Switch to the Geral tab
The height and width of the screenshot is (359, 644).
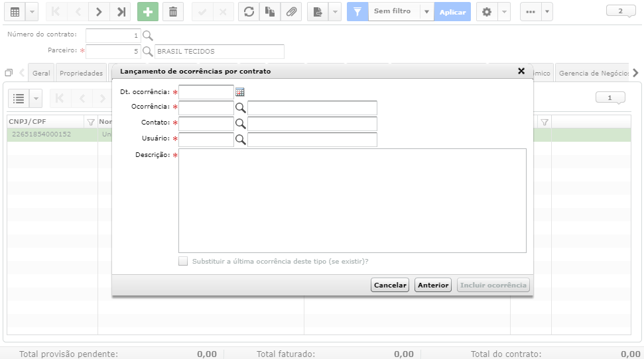(x=41, y=73)
